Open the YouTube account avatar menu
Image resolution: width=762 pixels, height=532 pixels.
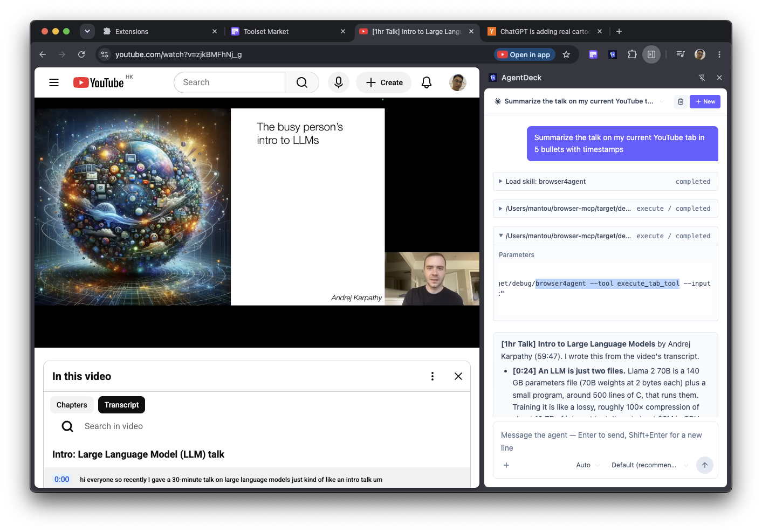tap(458, 82)
